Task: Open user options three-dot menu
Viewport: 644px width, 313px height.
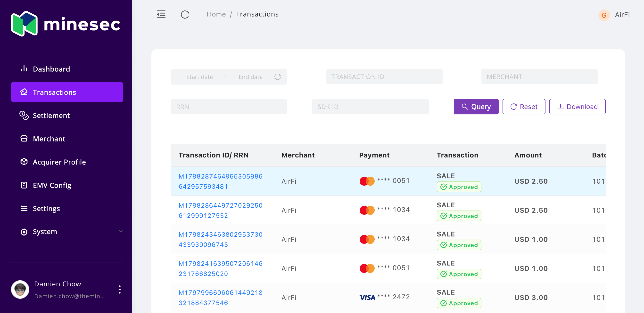Action: click(x=120, y=289)
